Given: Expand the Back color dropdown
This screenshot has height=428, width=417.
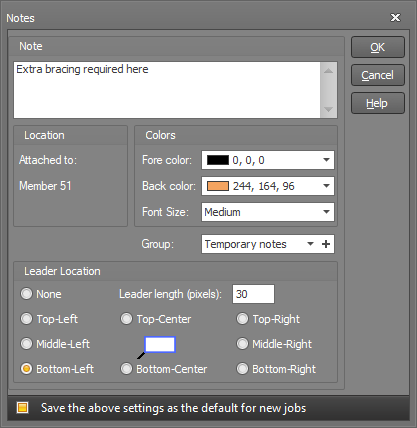Looking at the screenshot, I should coord(268,186).
